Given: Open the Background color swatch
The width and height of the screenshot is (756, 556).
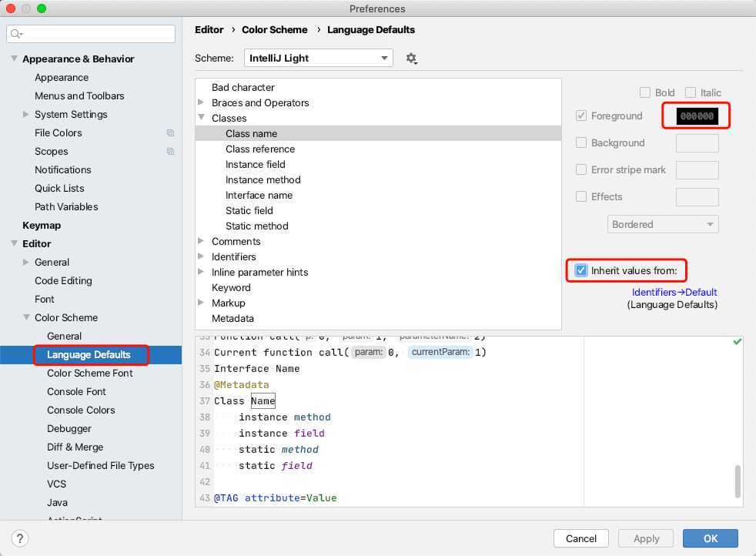Looking at the screenshot, I should click(x=697, y=143).
